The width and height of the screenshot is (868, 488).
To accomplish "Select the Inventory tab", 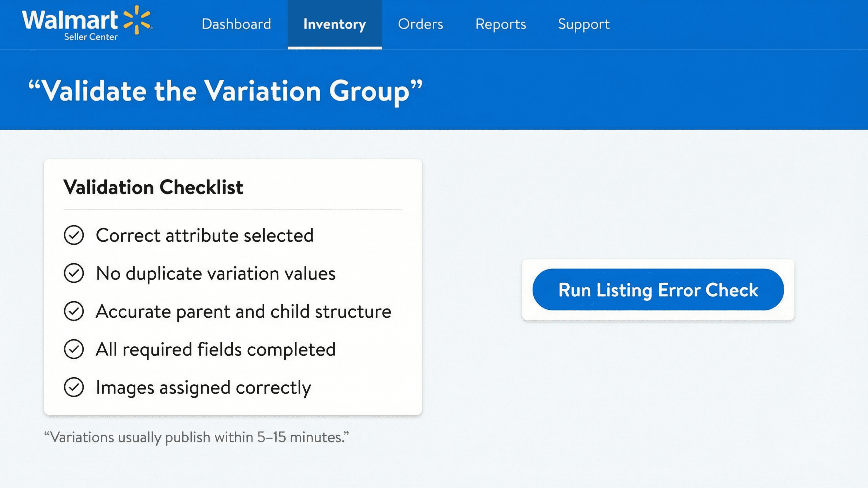I will coord(334,24).
